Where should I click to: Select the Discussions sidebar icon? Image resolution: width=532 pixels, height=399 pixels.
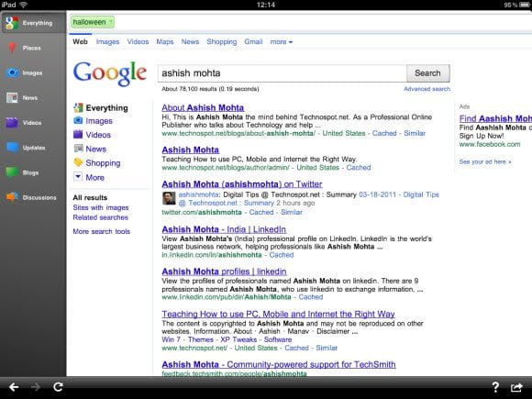point(12,197)
